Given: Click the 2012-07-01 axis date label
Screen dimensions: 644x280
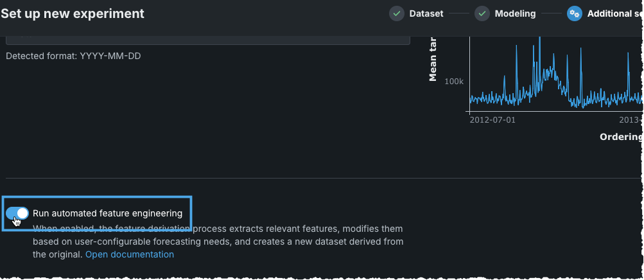Looking at the screenshot, I should [492, 119].
